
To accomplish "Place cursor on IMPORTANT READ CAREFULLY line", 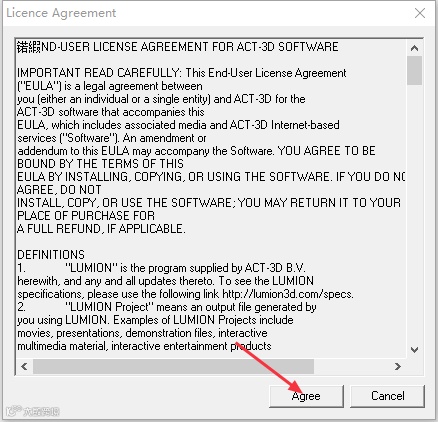I will [x=182, y=73].
